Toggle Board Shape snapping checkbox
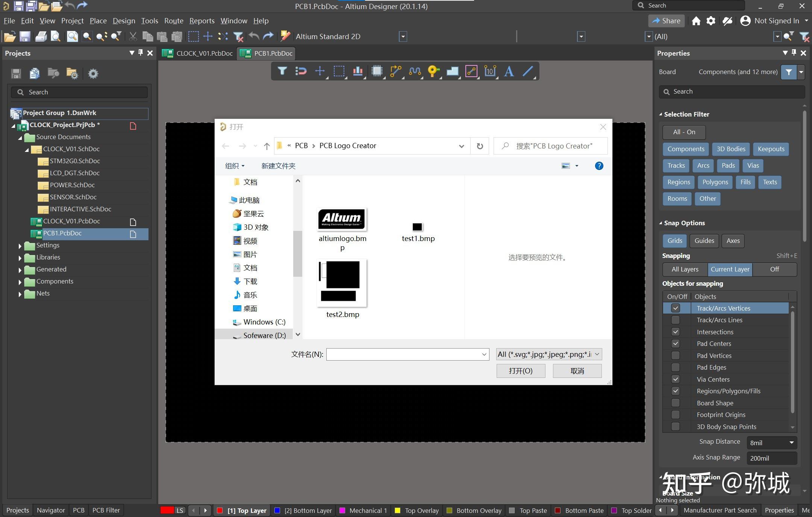This screenshot has width=812, height=517. (676, 403)
